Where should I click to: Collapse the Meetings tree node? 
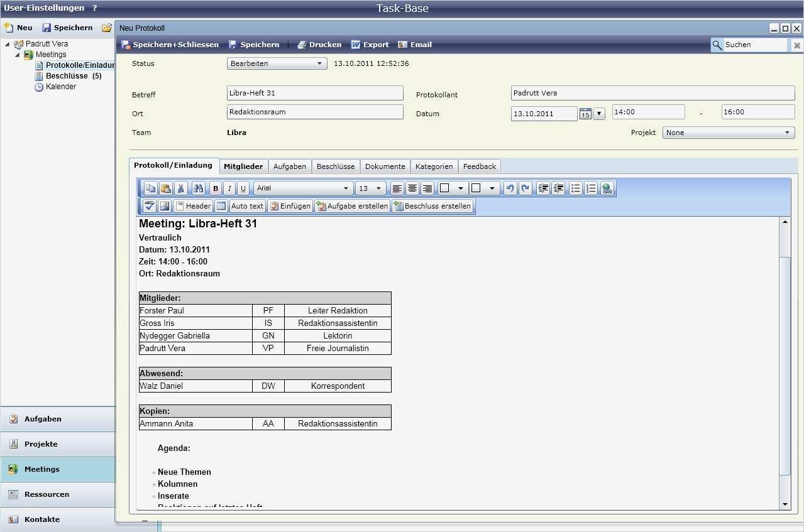coord(18,55)
